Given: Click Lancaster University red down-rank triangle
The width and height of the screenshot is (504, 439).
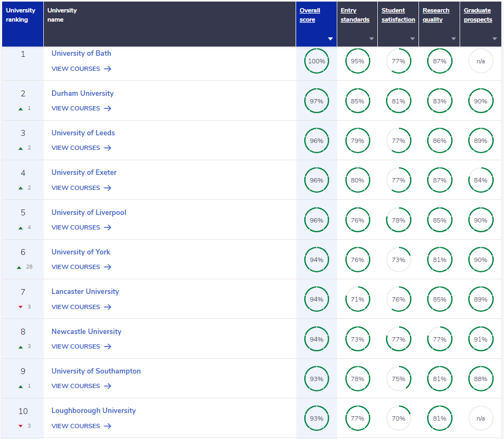Looking at the screenshot, I should 21,307.
